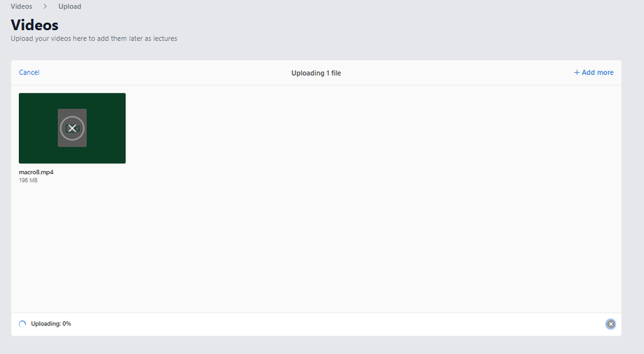Click the Videos page heading
Screen dimensions: 644x354
coord(34,25)
